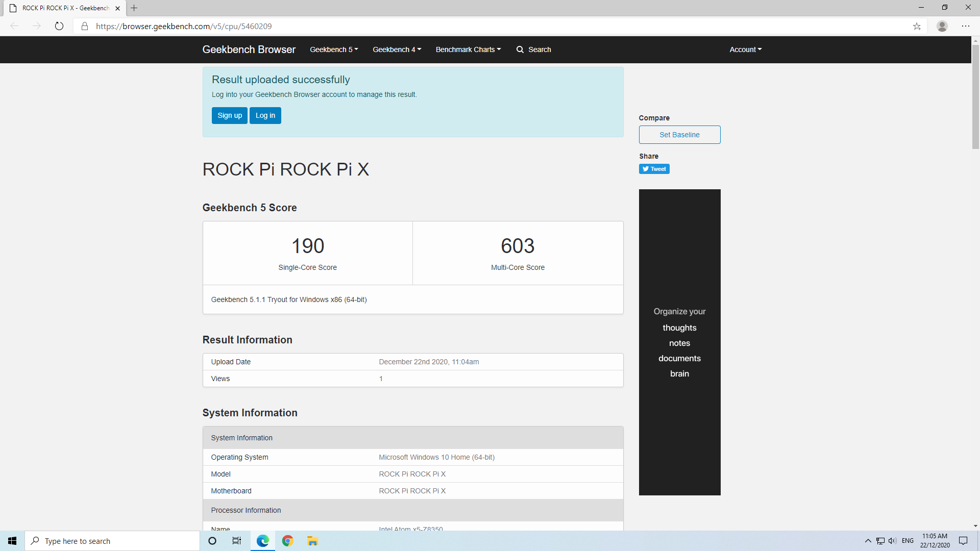Click the scrollbar down arrow
The height and width of the screenshot is (551, 980).
pos(975,526)
